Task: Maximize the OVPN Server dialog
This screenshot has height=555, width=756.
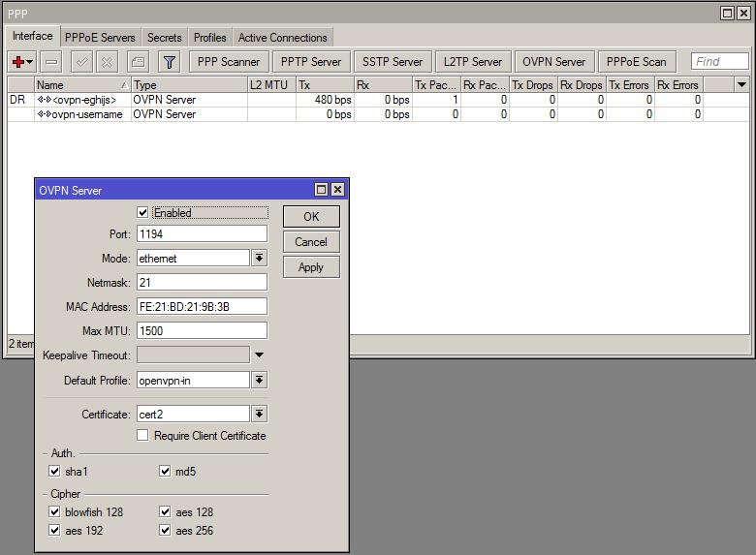Action: (322, 190)
